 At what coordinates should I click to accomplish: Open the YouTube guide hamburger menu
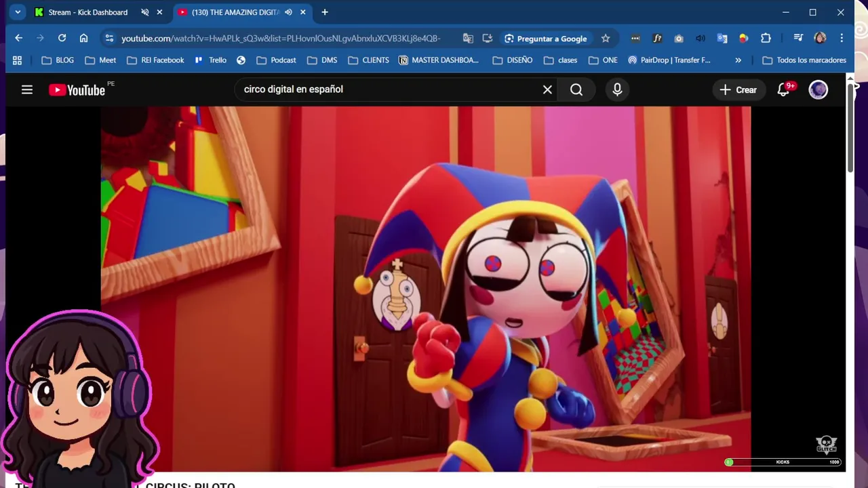27,89
